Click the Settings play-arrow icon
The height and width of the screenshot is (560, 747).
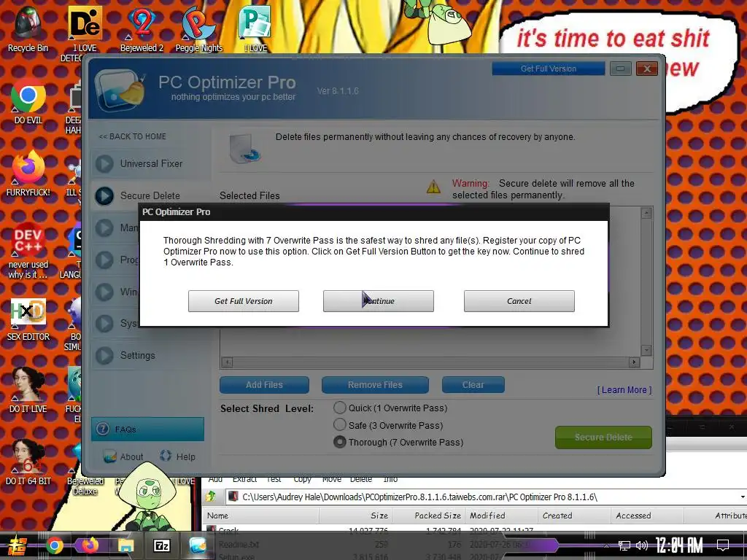click(x=104, y=355)
